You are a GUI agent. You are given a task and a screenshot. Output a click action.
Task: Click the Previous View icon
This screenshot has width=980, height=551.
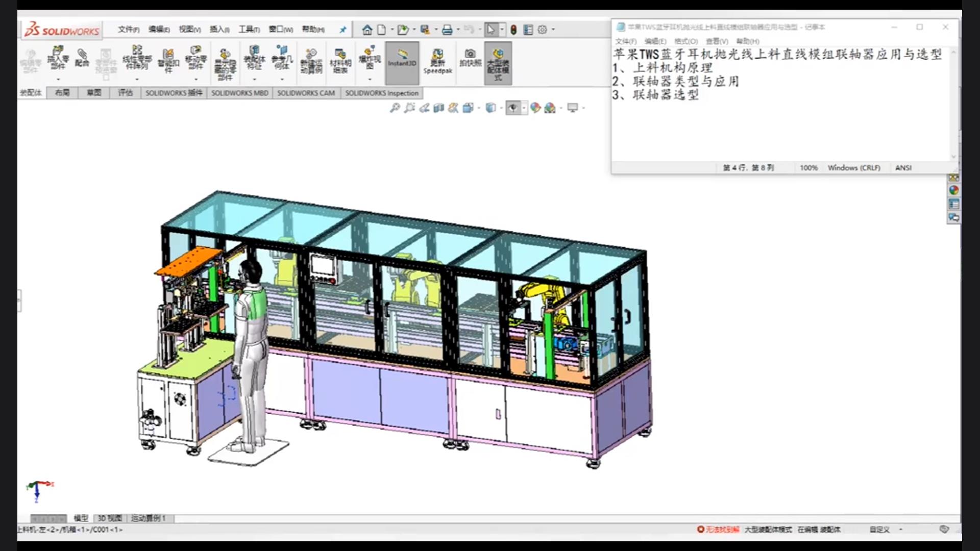pyautogui.click(x=424, y=108)
